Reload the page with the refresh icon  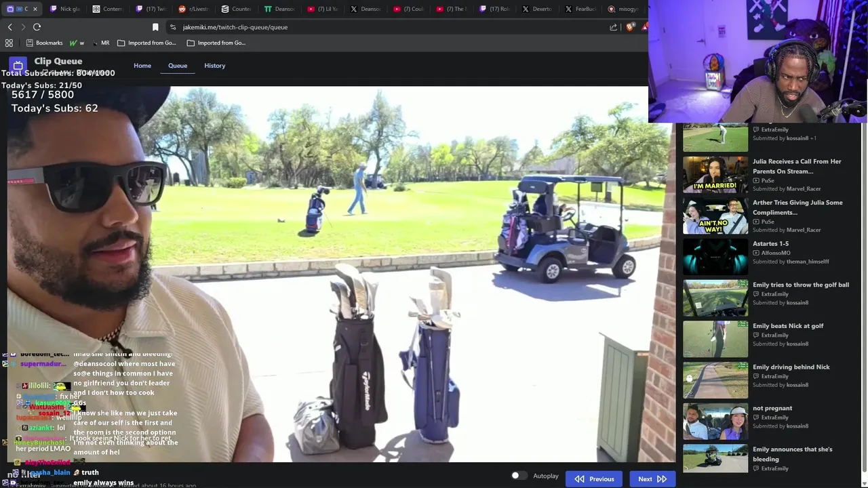tap(37, 27)
